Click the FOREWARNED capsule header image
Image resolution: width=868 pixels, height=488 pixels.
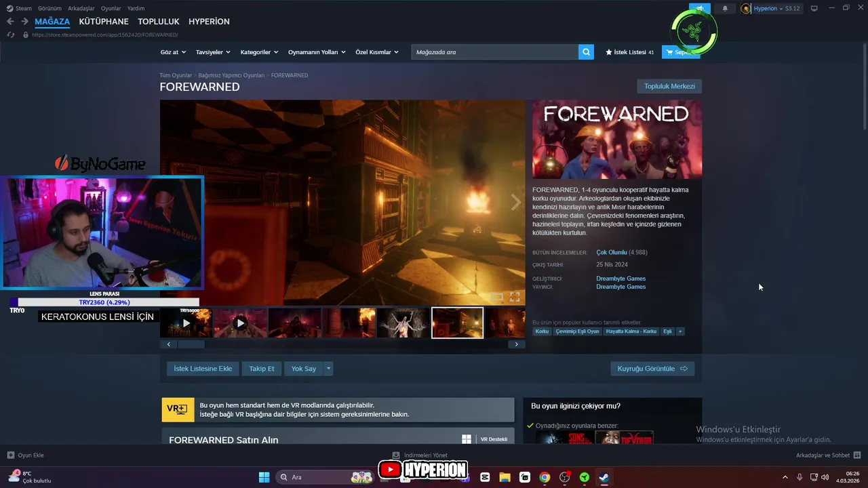617,140
